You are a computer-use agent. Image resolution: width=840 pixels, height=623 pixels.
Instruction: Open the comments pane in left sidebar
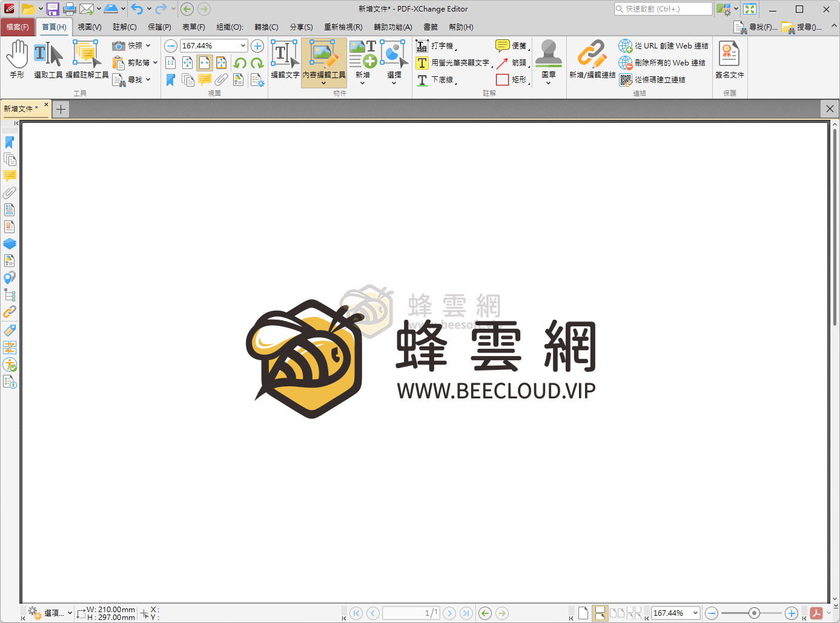click(x=10, y=176)
